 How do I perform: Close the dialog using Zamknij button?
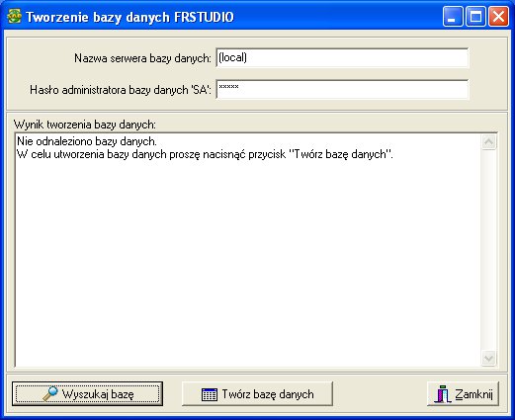pyautogui.click(x=463, y=393)
